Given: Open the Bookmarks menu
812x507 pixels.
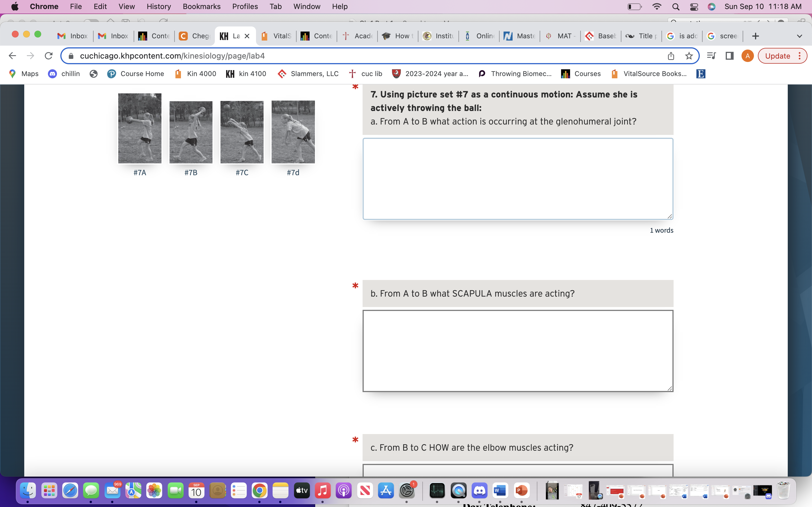Looking at the screenshot, I should coord(201,6).
